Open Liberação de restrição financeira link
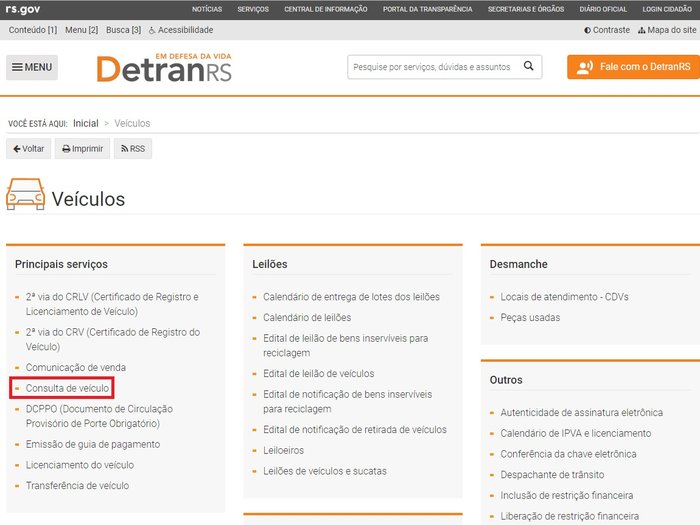Image resolution: width=700 pixels, height=525 pixels. (x=570, y=516)
